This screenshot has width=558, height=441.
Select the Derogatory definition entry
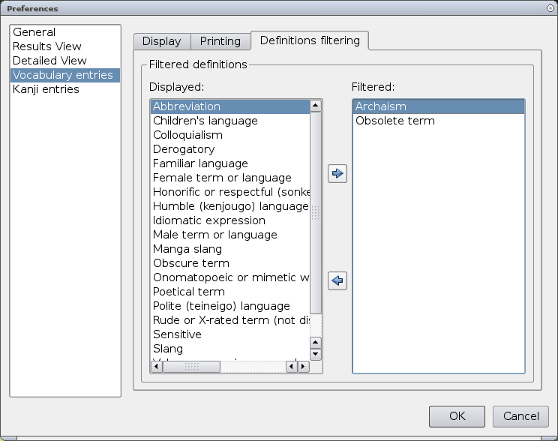[x=230, y=149]
